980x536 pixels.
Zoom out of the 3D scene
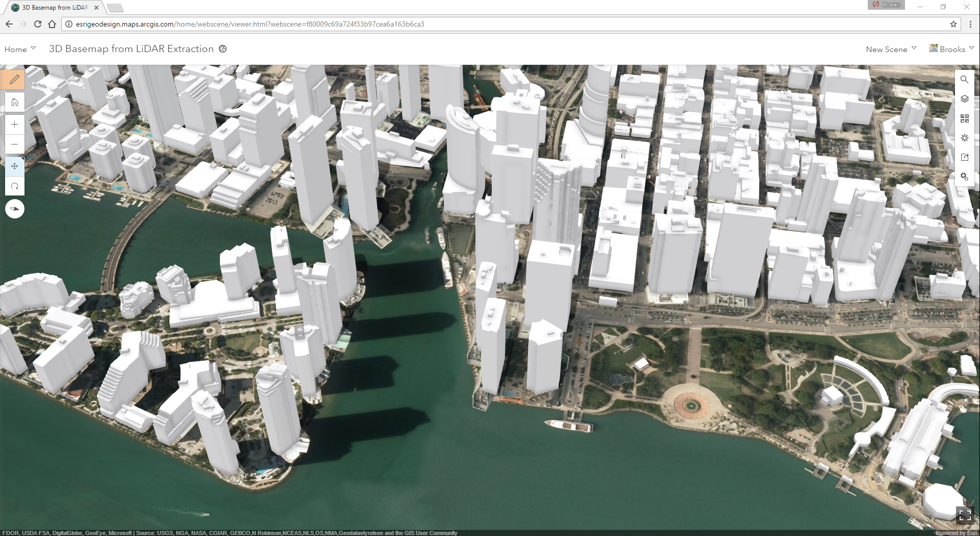coord(15,144)
